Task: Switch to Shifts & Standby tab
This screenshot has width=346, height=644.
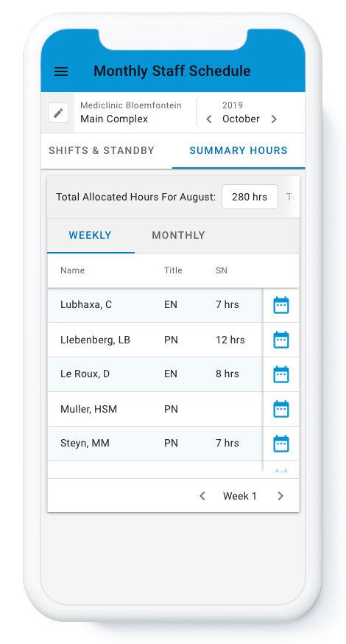Action: (102, 151)
